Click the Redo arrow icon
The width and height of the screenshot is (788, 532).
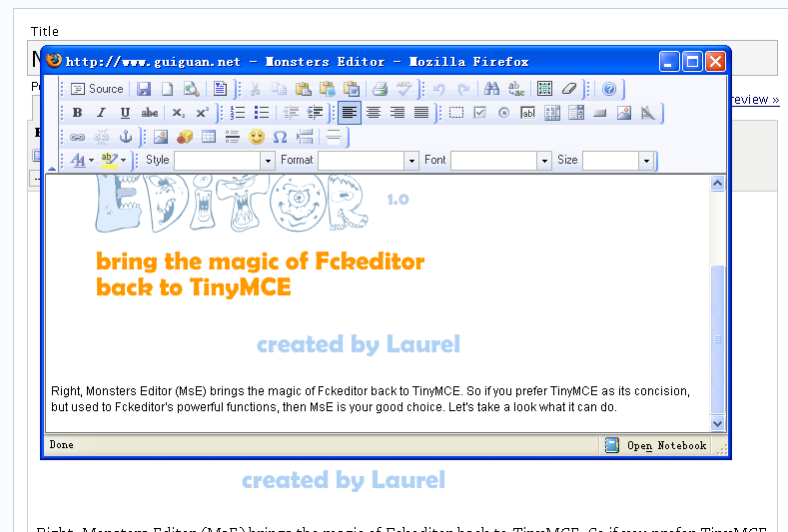pos(463,89)
